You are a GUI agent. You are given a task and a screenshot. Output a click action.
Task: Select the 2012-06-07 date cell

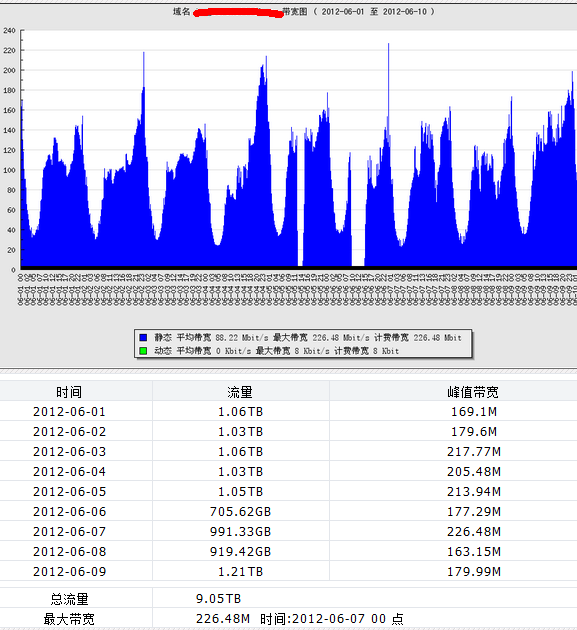[x=70, y=532]
